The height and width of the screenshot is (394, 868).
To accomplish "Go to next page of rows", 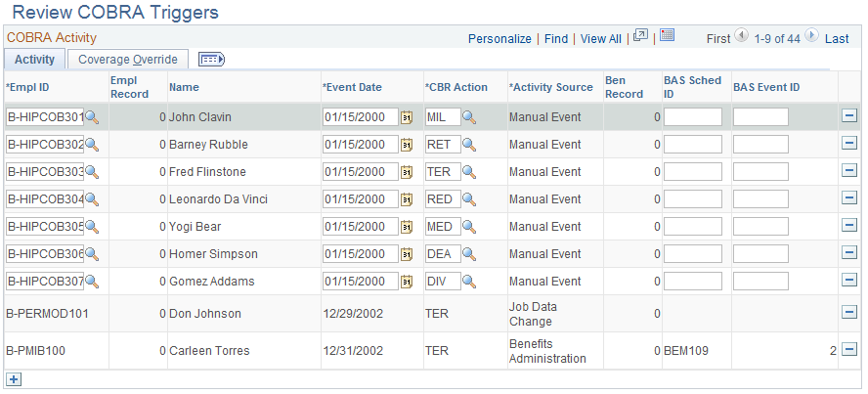I will pos(811,37).
